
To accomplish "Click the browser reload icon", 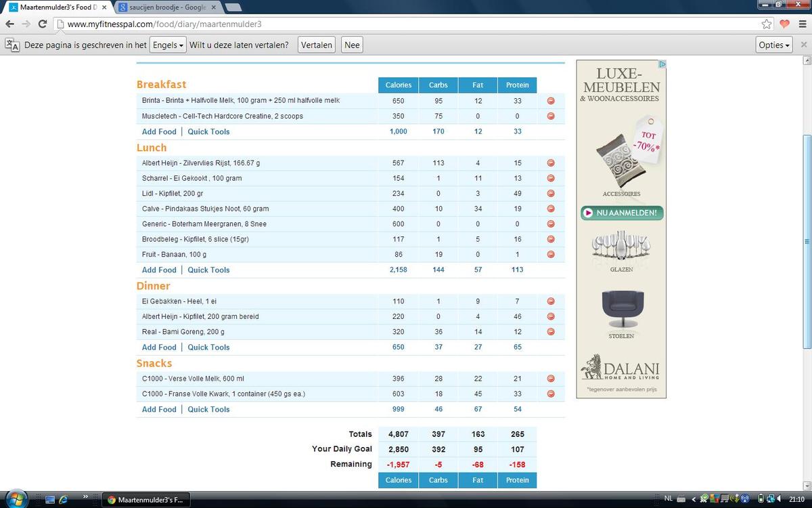I will (42, 24).
